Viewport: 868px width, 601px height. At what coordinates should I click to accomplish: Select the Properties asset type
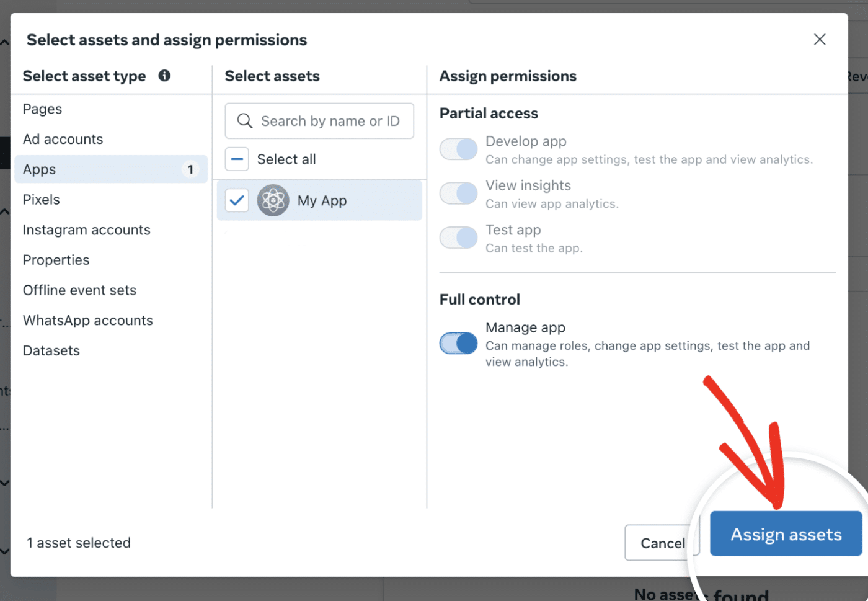[x=56, y=260]
